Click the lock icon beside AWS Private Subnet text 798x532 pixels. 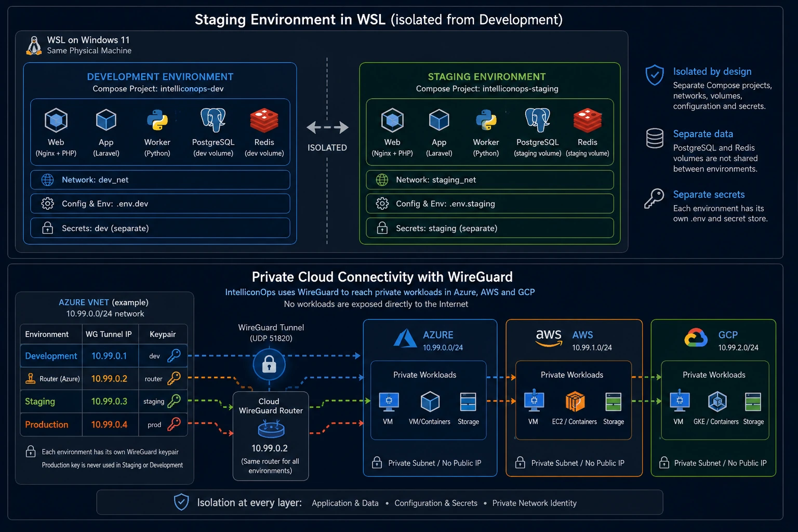tap(520, 462)
